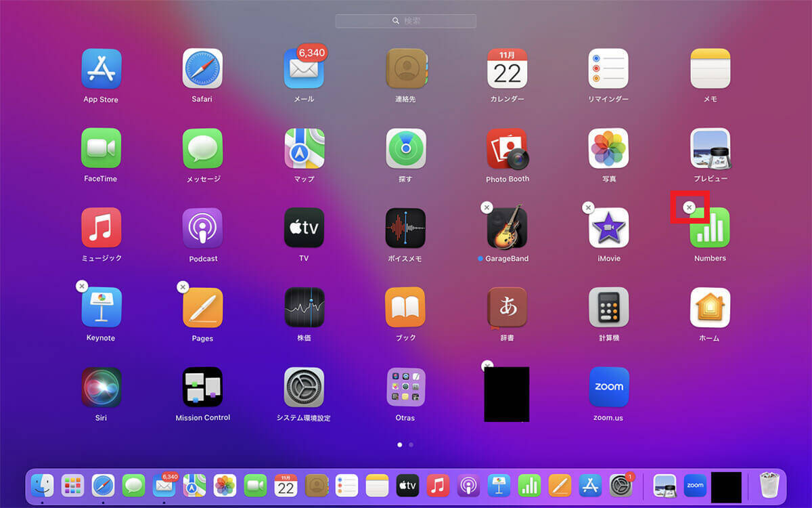
Task: Click the 検索 search field
Action: pyautogui.click(x=406, y=21)
